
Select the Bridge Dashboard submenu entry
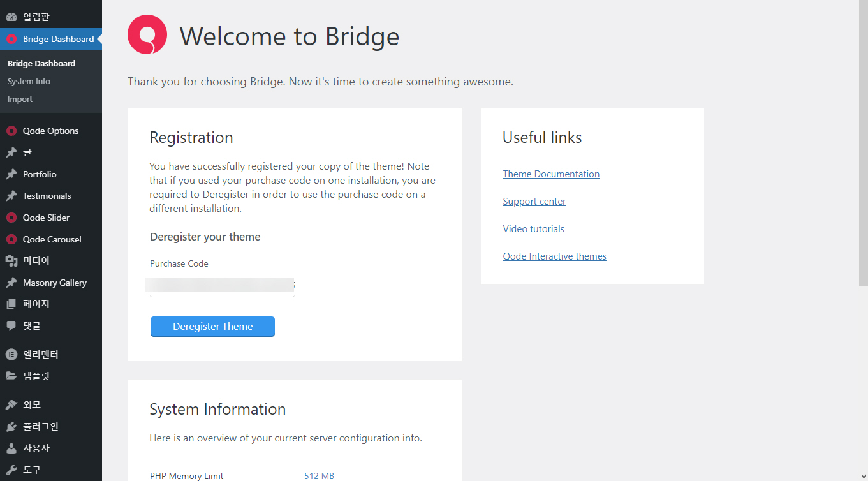tap(41, 63)
